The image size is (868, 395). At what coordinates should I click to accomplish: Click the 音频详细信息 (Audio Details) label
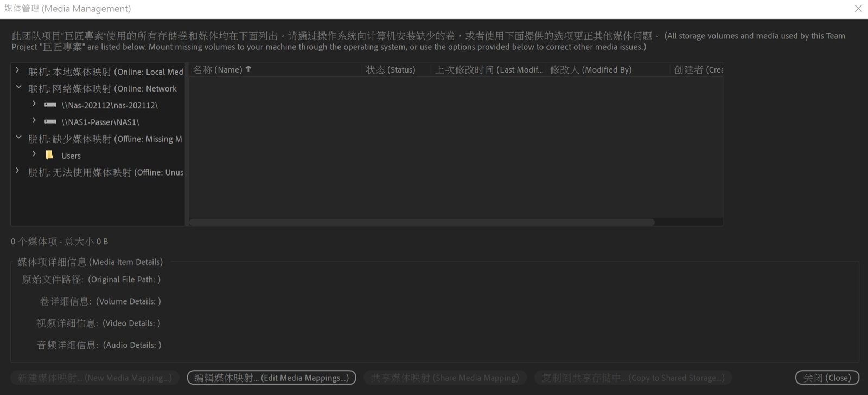(x=99, y=345)
